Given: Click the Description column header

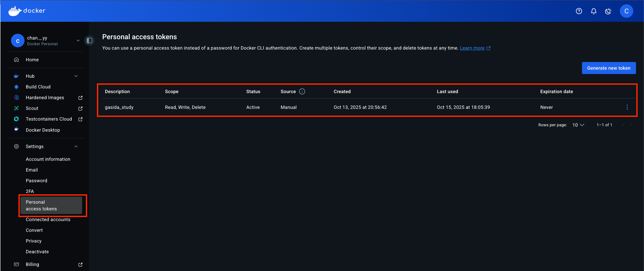Looking at the screenshot, I should pyautogui.click(x=117, y=91).
